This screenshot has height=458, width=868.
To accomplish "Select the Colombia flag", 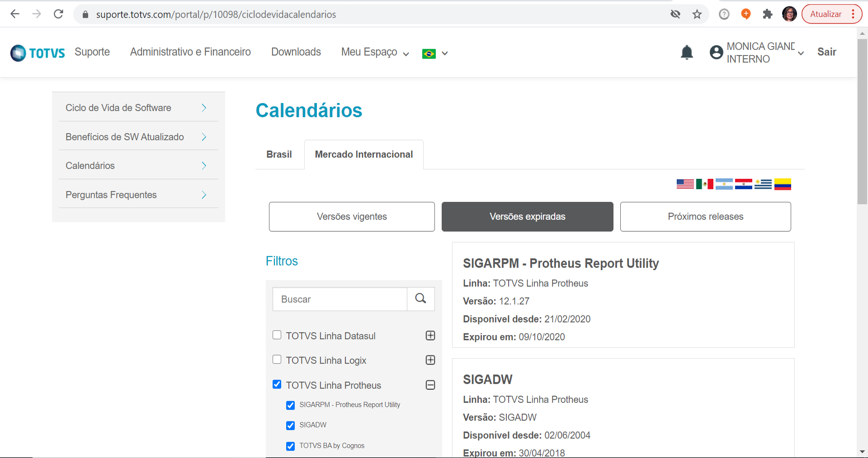I will click(783, 184).
